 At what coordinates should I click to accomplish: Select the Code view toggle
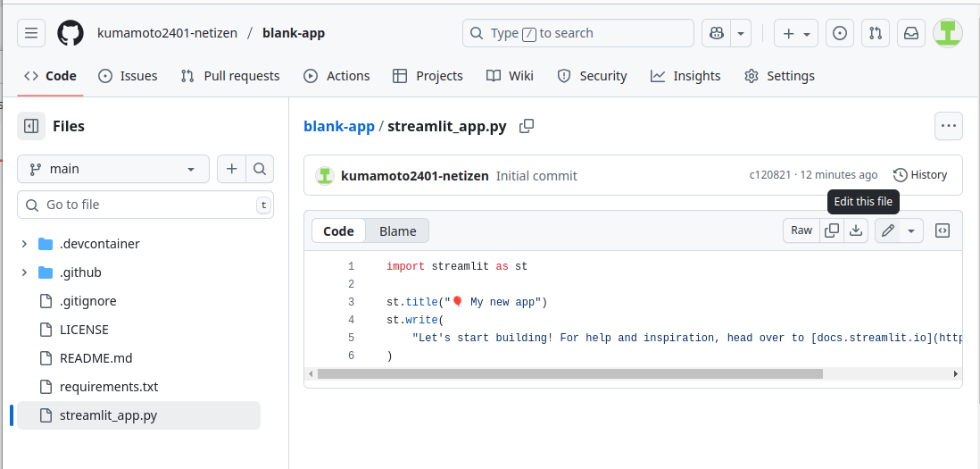point(338,230)
